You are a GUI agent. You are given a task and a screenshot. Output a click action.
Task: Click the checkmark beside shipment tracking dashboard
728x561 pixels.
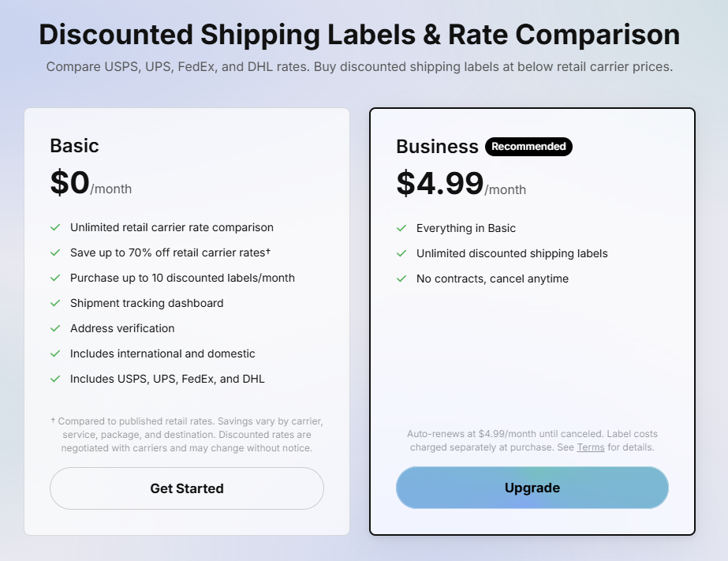(55, 303)
